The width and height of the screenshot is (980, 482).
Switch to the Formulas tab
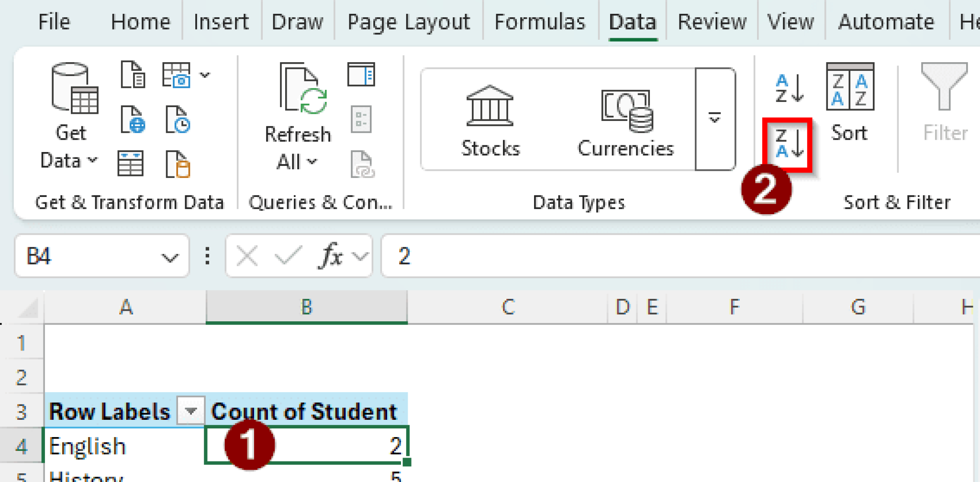[x=539, y=22]
